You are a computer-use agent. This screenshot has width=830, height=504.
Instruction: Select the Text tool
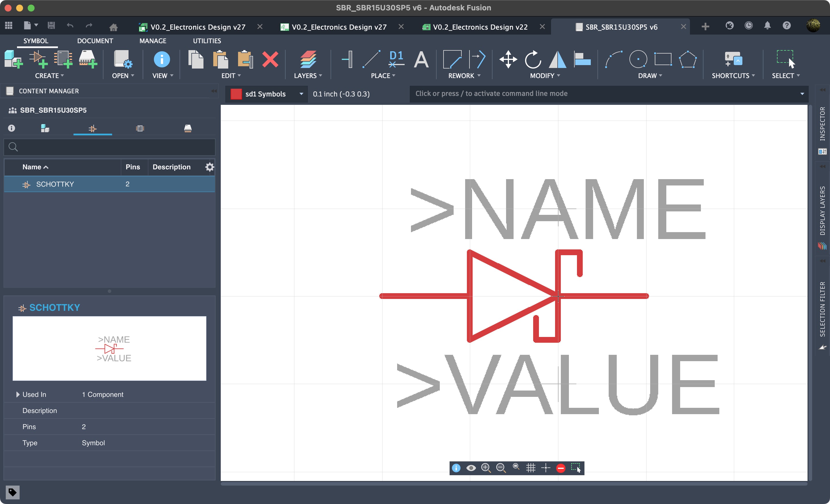pyautogui.click(x=421, y=60)
